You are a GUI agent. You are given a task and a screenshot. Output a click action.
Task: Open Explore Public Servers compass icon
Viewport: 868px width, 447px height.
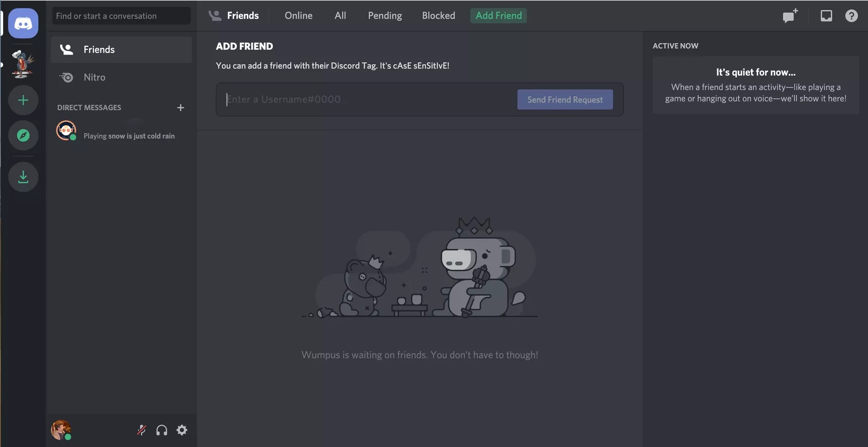pos(23,135)
